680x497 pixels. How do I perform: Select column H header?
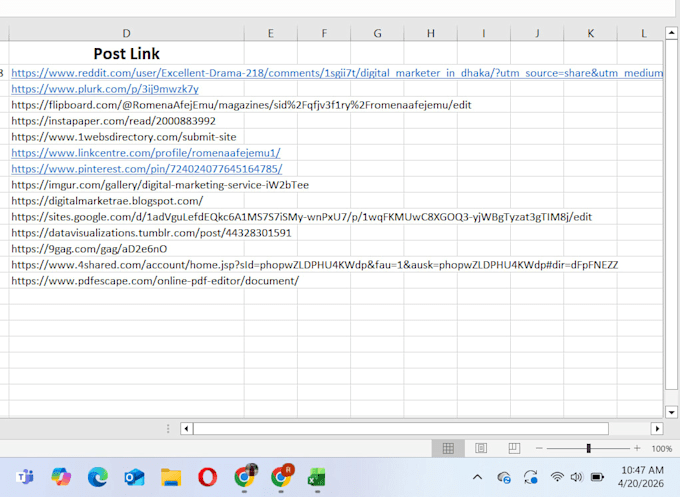click(431, 33)
